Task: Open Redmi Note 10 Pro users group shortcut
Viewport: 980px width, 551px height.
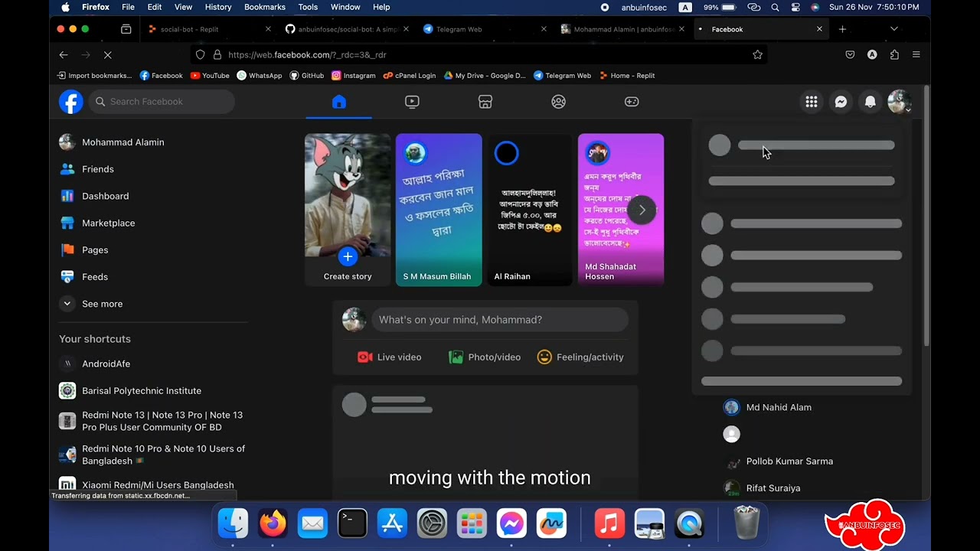Action: (153, 455)
